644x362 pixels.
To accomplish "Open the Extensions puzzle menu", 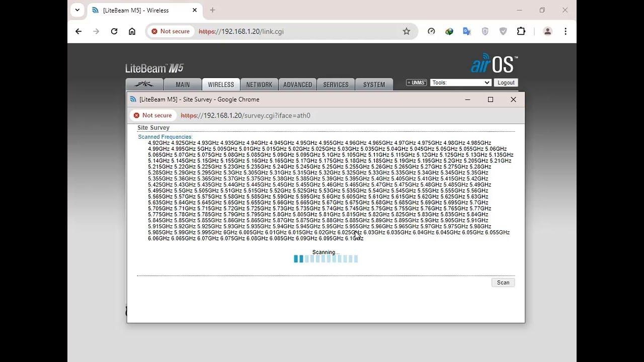I will point(521,31).
